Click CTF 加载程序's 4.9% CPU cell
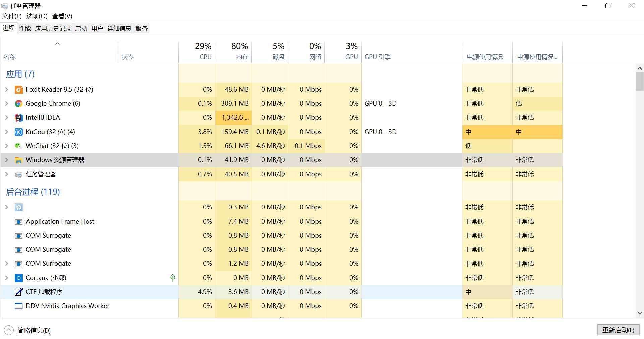 coord(197,292)
